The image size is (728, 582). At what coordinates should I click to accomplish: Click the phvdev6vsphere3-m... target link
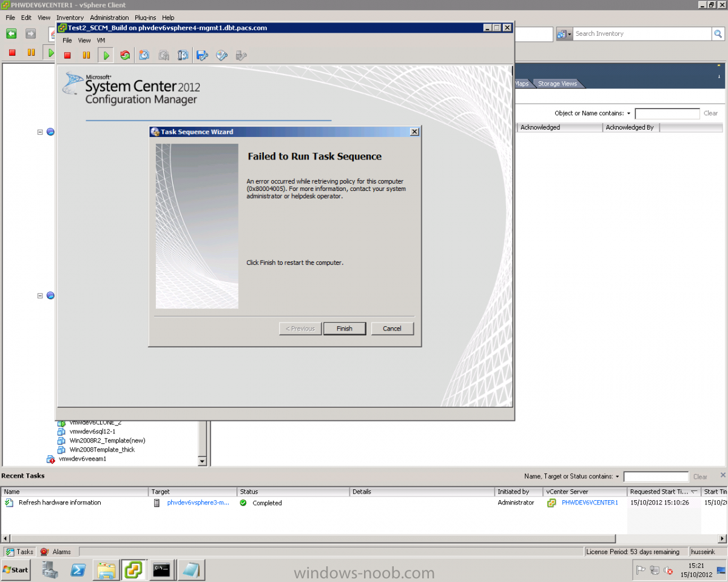tap(198, 503)
